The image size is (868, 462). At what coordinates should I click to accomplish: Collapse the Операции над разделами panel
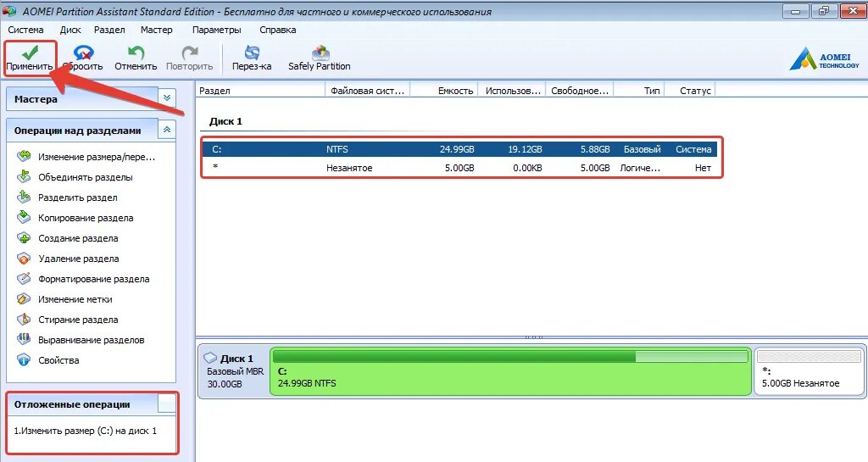click(167, 130)
